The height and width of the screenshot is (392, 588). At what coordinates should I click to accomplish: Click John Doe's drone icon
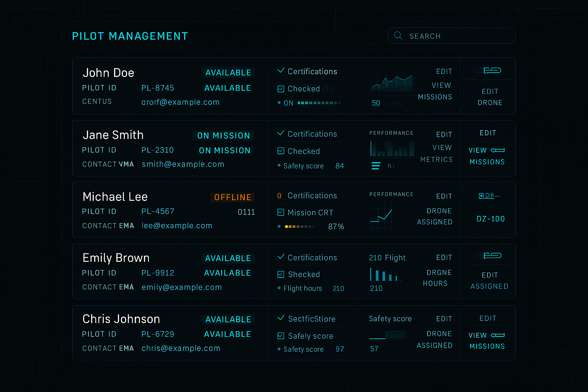pyautogui.click(x=492, y=70)
